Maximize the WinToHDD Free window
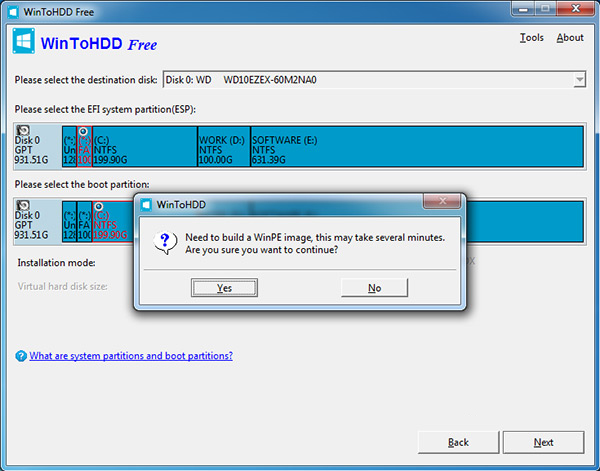Image resolution: width=600 pixels, height=471 pixels. pyautogui.click(x=545, y=9)
